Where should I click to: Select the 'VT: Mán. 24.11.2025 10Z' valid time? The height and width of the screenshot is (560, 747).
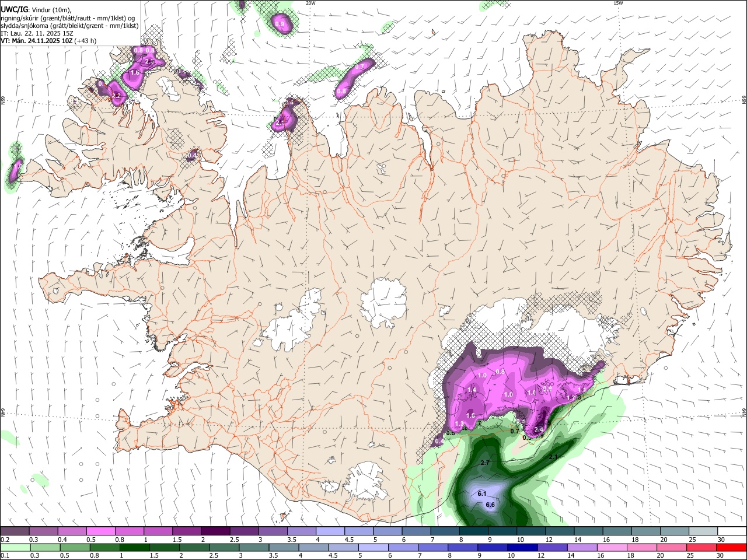pyautogui.click(x=36, y=41)
